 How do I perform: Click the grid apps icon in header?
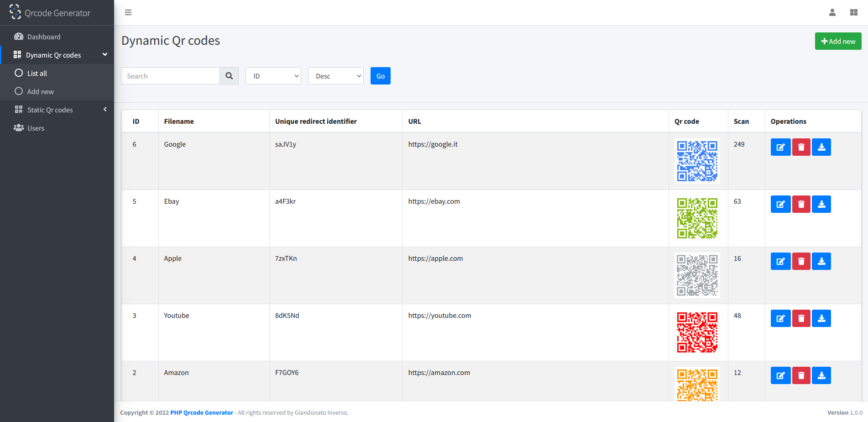tap(854, 12)
